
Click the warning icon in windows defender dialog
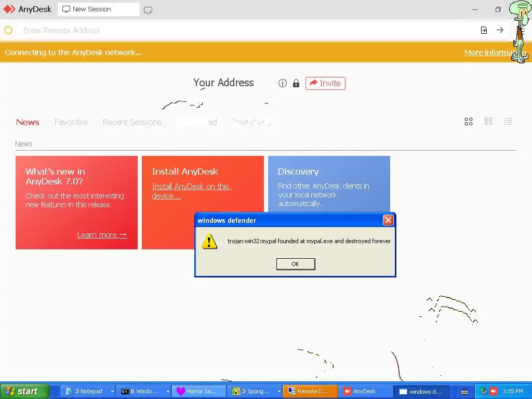[209, 241]
